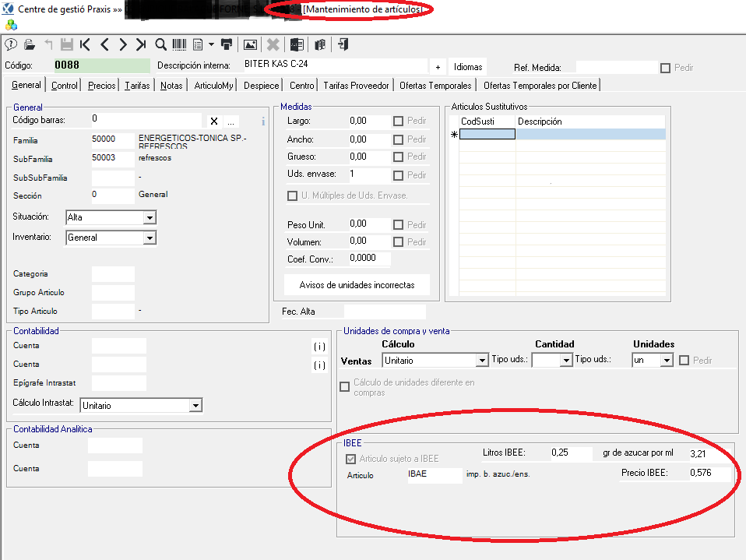Go to the first record
The height and width of the screenshot is (560, 746).
pyautogui.click(x=85, y=44)
